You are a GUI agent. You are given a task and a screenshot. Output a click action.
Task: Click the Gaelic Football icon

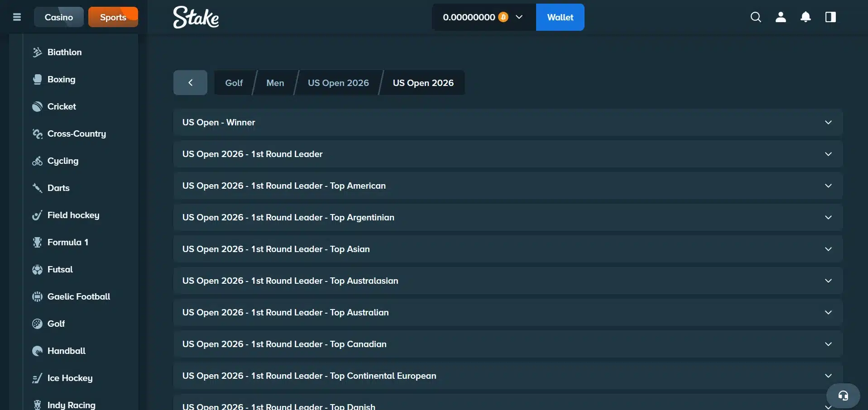(37, 296)
